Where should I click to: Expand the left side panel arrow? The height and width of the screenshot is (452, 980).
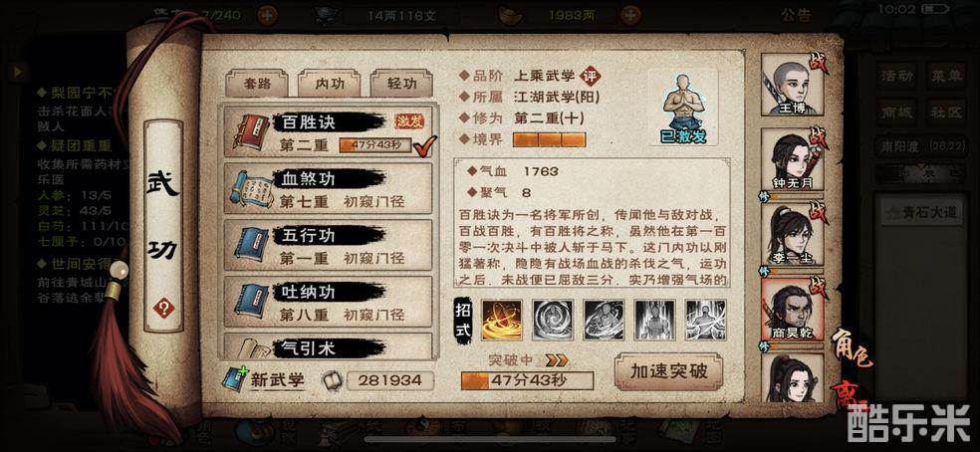(x=17, y=72)
